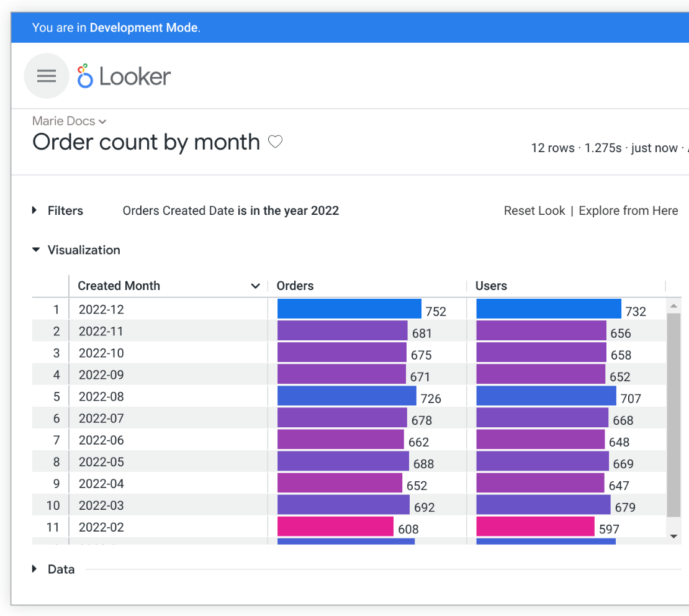Click the vertical scrollbar thumb
689x616 pixels.
pyautogui.click(x=673, y=415)
